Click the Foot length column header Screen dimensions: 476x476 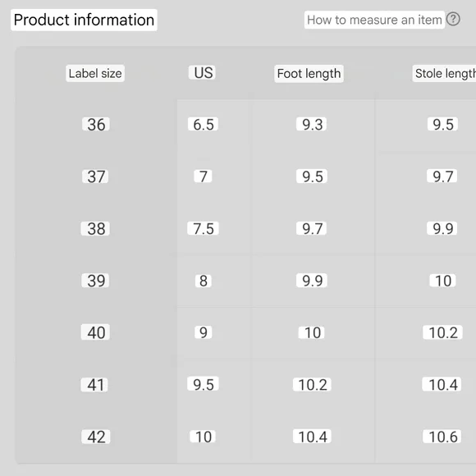tap(309, 74)
